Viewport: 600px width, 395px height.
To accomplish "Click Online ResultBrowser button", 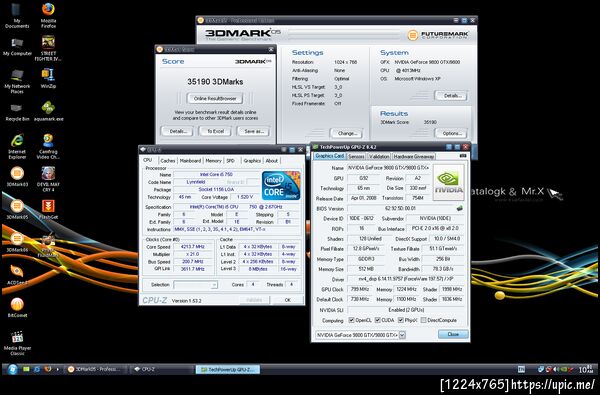I will (x=215, y=98).
